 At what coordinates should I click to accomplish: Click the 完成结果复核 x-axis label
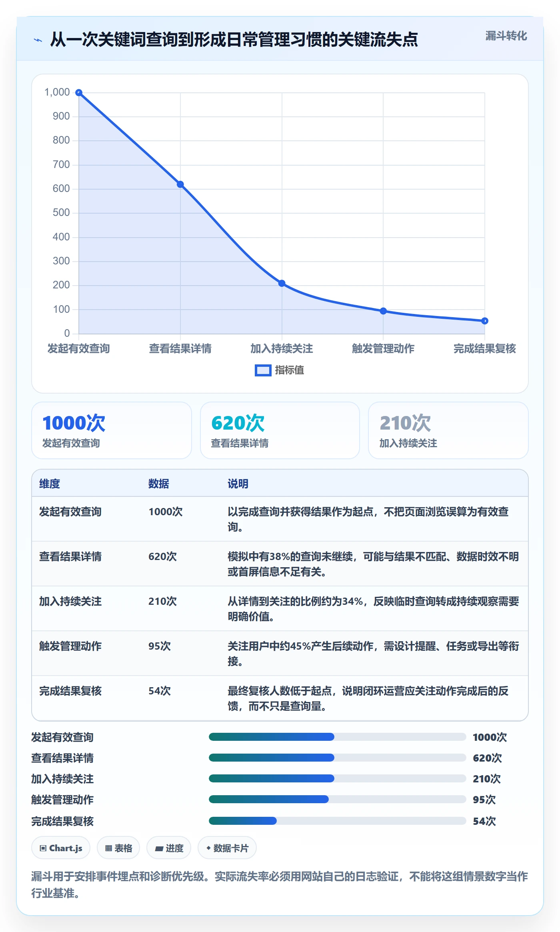[484, 349]
